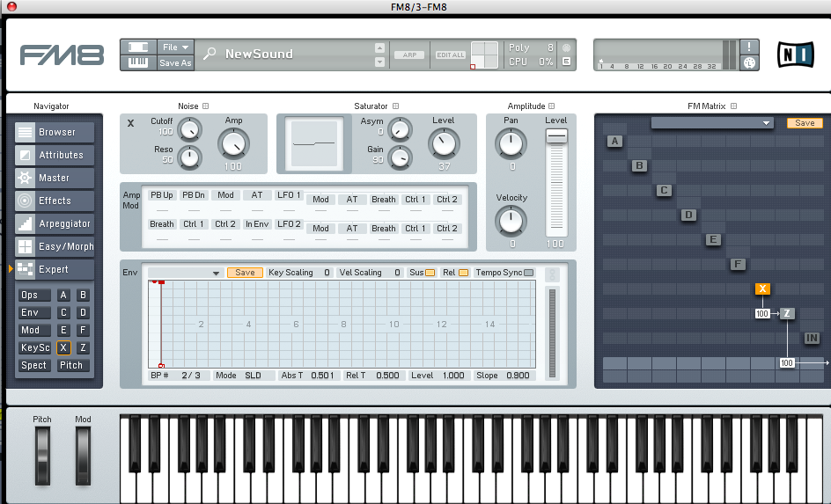Toggle the Rel envelope switch

coord(463,273)
